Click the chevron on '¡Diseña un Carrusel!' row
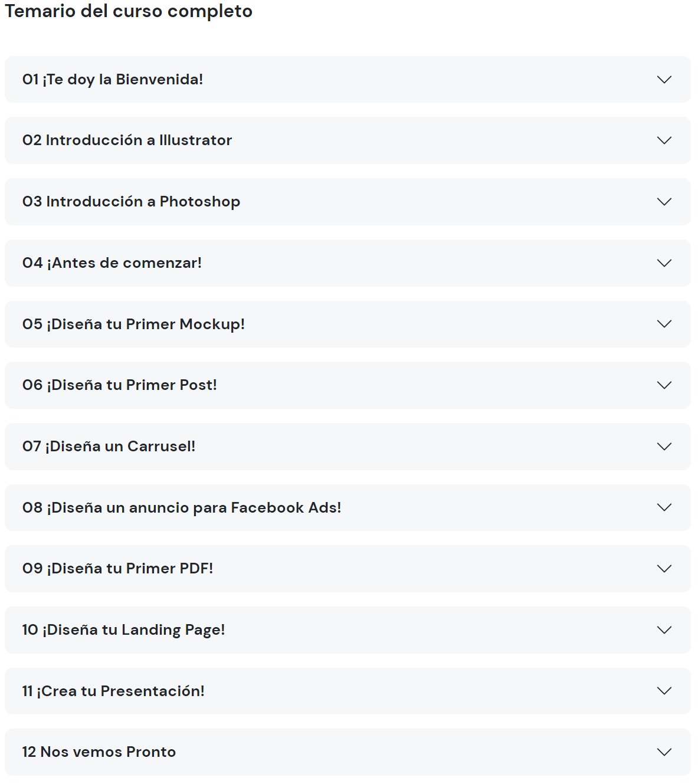 [x=664, y=447]
